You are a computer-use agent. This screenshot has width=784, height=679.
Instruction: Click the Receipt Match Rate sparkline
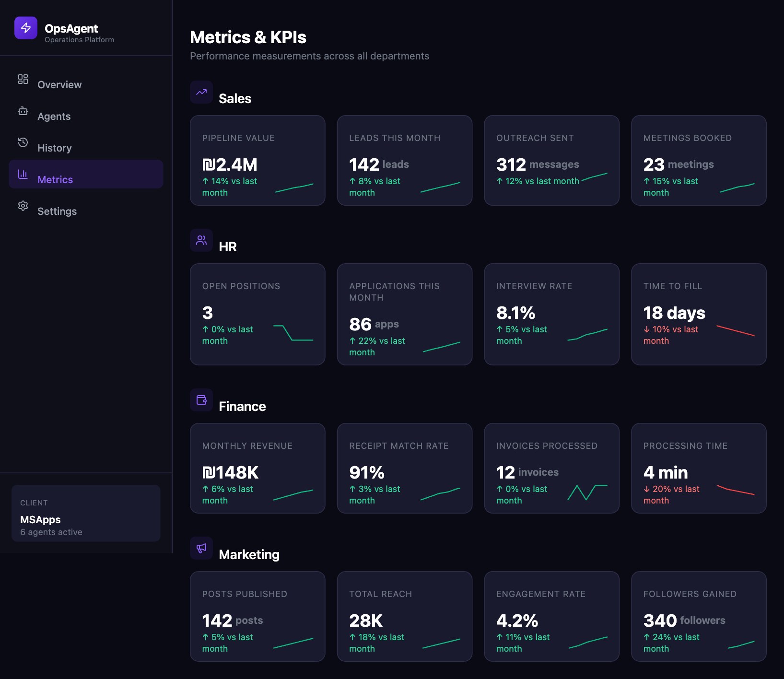[440, 494]
